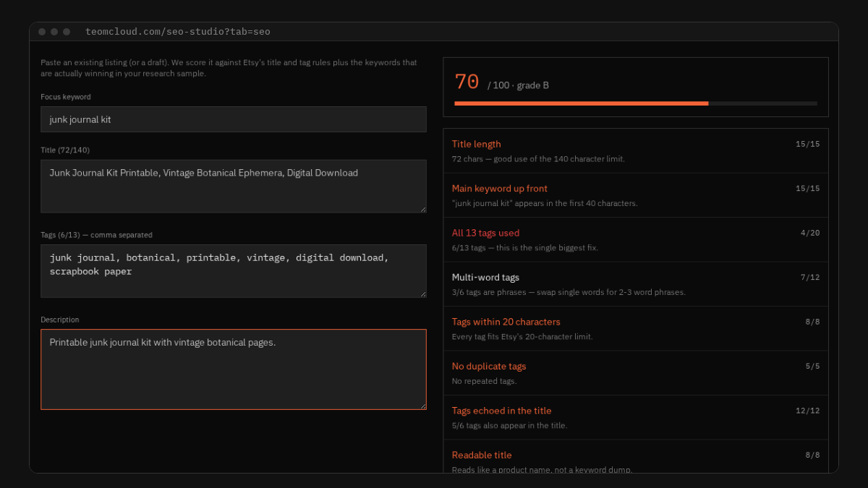868x488 pixels.
Task: Click '5/6 tags also appear in the title' text
Action: click(x=510, y=426)
